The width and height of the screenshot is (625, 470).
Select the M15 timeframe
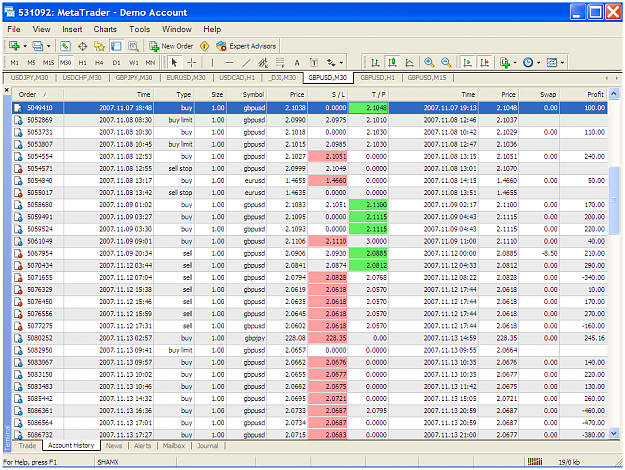point(48,63)
